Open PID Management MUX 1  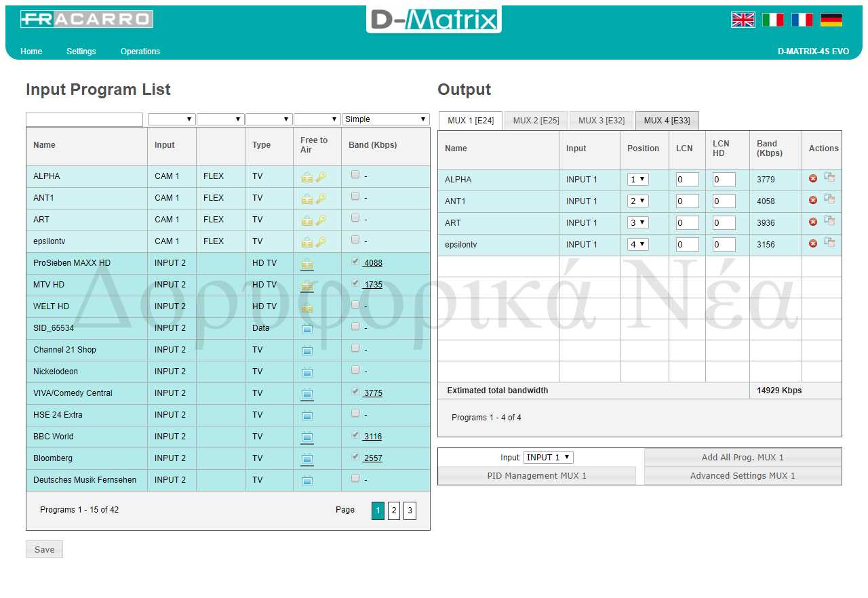[537, 476]
